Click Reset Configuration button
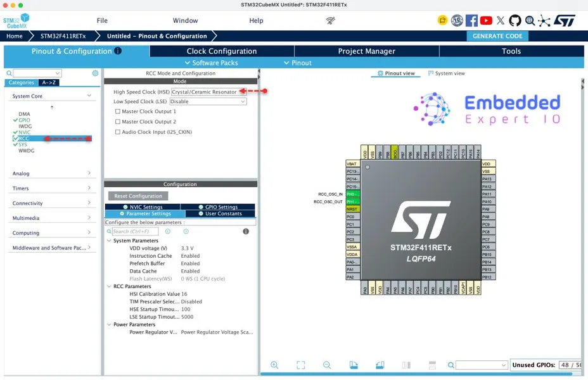588x380 pixels. [138, 196]
